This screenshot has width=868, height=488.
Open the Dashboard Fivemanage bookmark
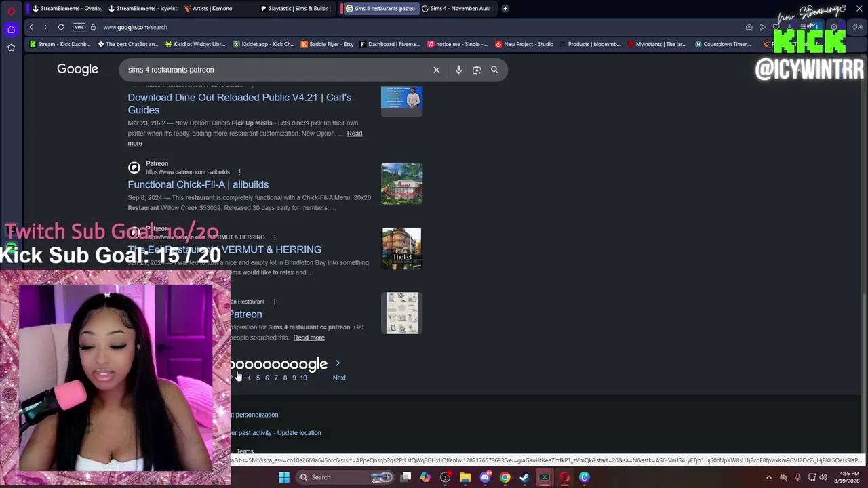390,44
